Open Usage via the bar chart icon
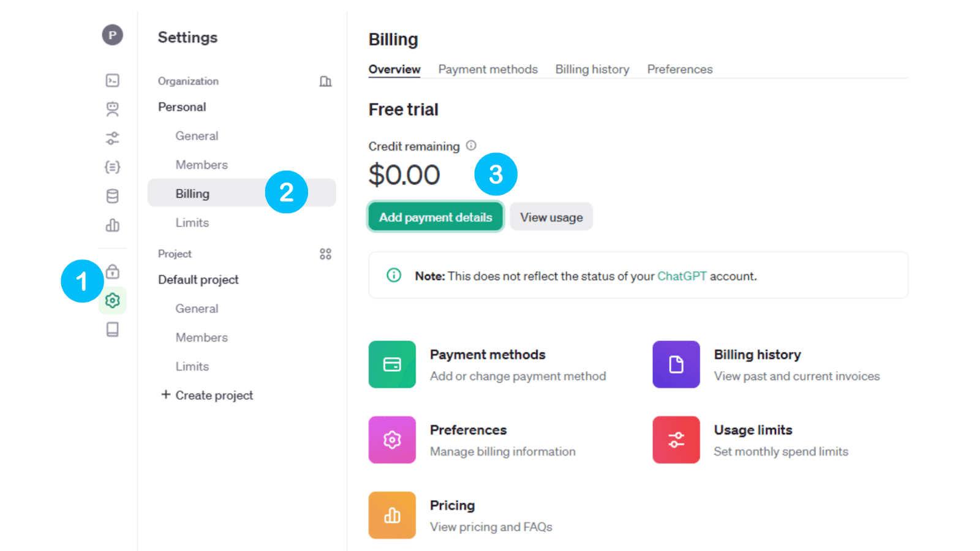Viewport: 980px width, 551px height. click(x=112, y=225)
